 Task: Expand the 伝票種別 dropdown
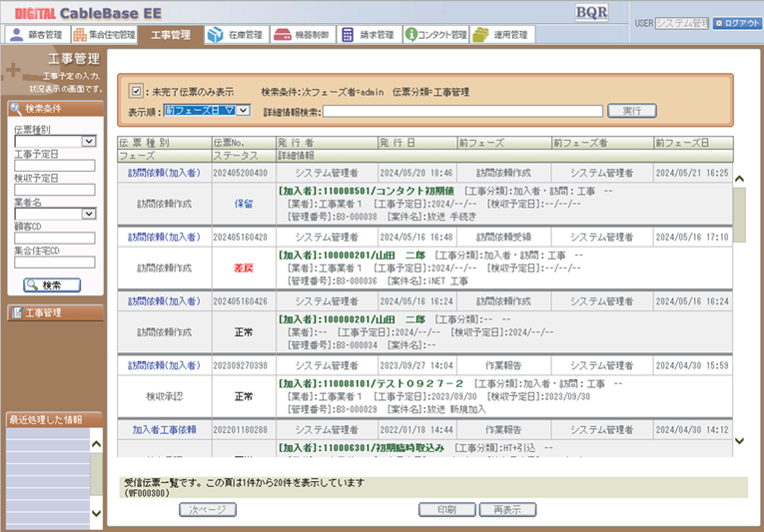[x=89, y=142]
